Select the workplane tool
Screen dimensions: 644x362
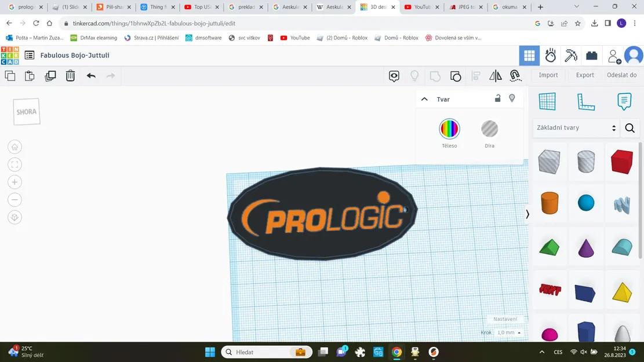point(548,101)
